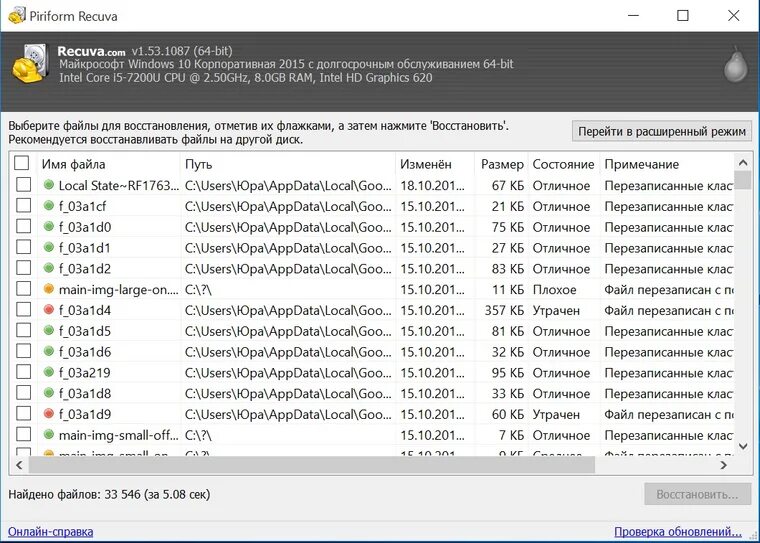Click red status dot of f_03a1d9
This screenshot has width=760, height=543.
pos(48,414)
